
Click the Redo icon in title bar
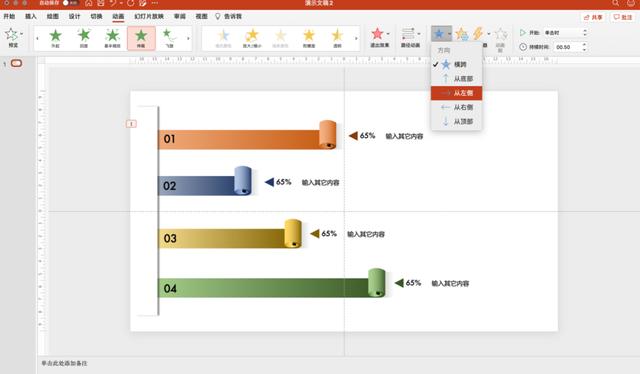(x=131, y=3)
